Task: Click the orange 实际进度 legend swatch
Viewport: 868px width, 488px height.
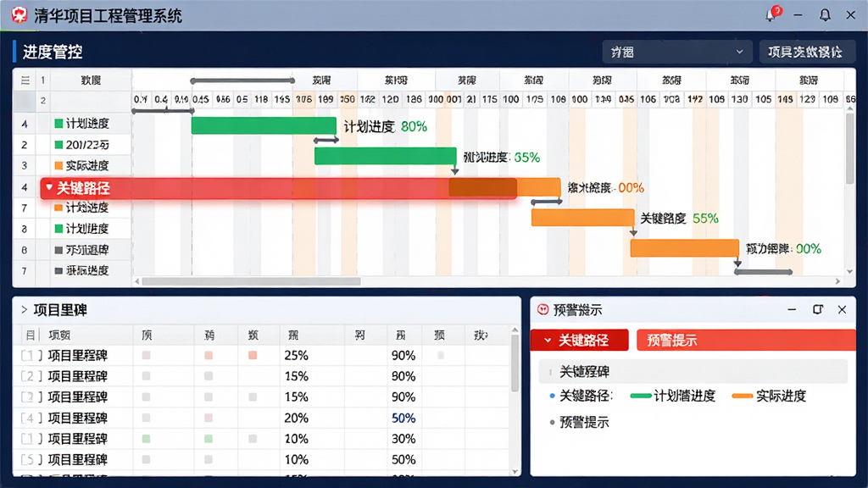Action: click(x=742, y=396)
